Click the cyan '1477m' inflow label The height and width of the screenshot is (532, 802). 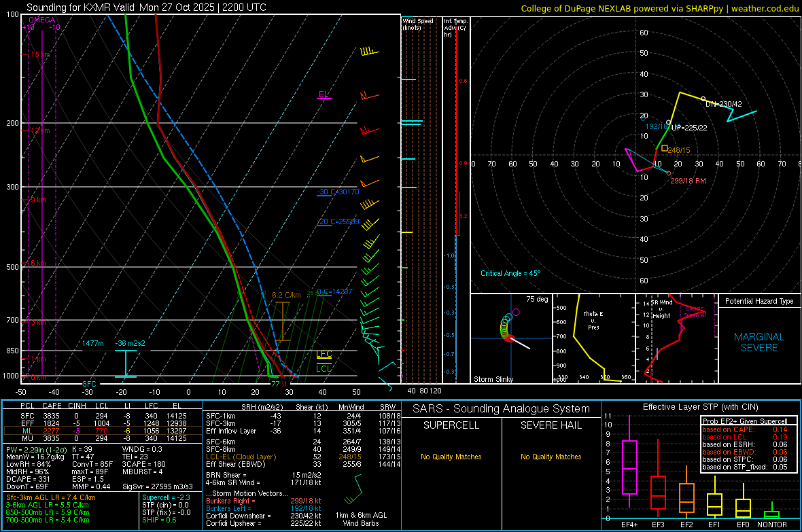[x=93, y=343]
